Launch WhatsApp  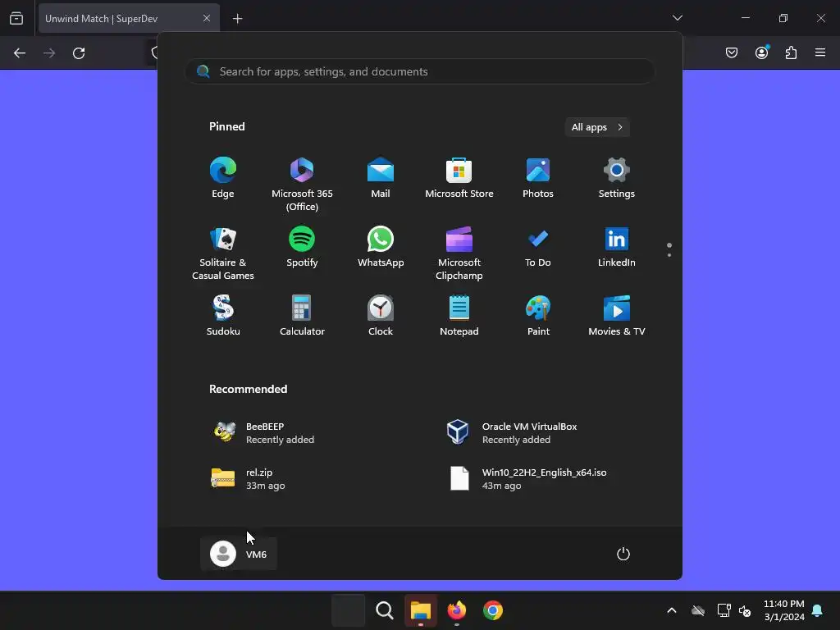point(381,247)
